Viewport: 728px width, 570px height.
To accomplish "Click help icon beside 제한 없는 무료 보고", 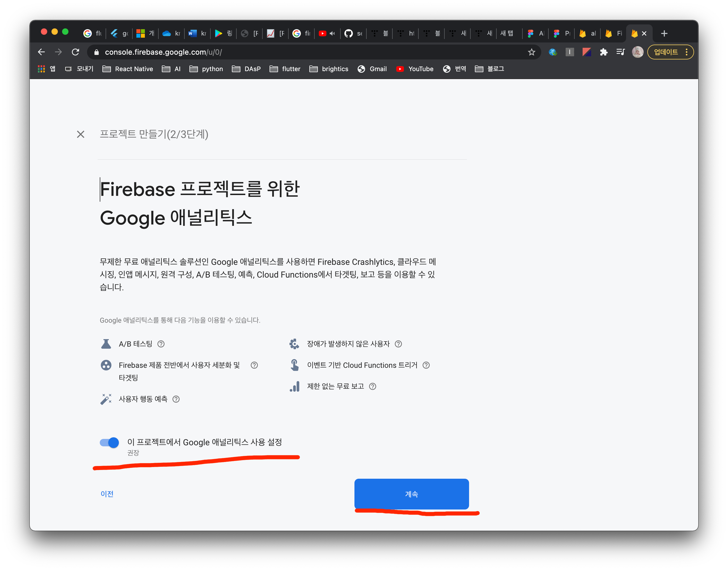I will tap(373, 386).
